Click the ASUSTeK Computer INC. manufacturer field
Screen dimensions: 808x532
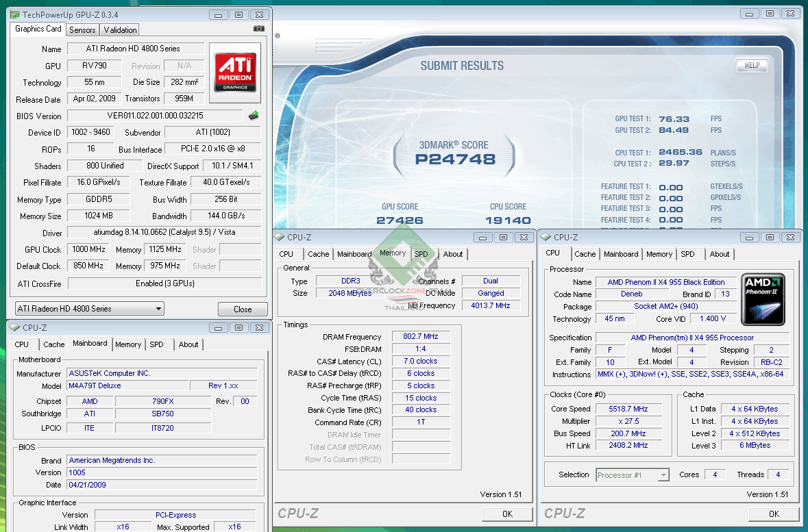(162, 373)
